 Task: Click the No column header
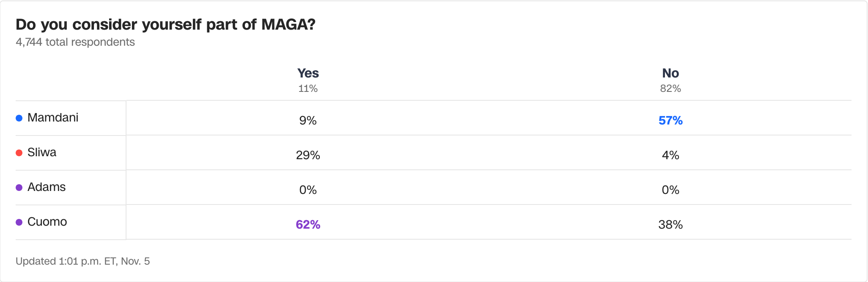[x=670, y=73]
